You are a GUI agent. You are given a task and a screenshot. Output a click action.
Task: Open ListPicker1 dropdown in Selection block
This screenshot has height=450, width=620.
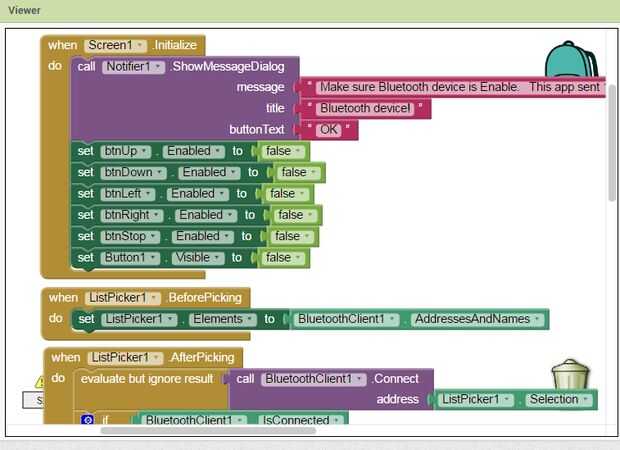(476, 400)
